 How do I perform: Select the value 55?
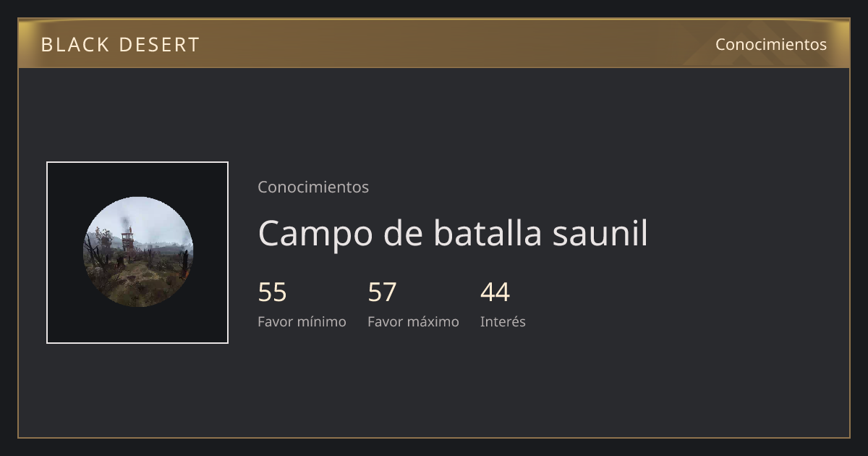272,292
